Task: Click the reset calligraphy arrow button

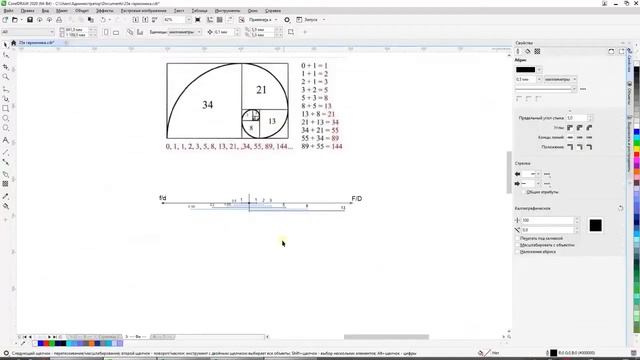Action: (620, 208)
